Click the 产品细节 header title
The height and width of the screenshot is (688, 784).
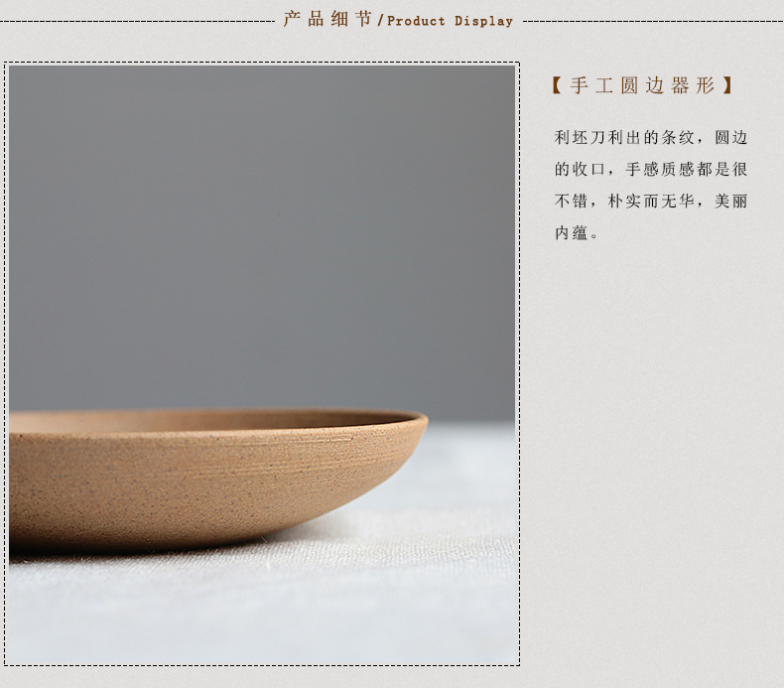coord(327,20)
